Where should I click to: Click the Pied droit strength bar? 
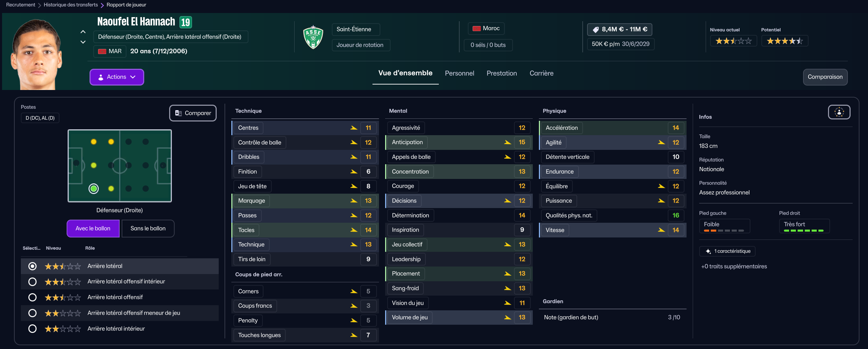(x=804, y=231)
